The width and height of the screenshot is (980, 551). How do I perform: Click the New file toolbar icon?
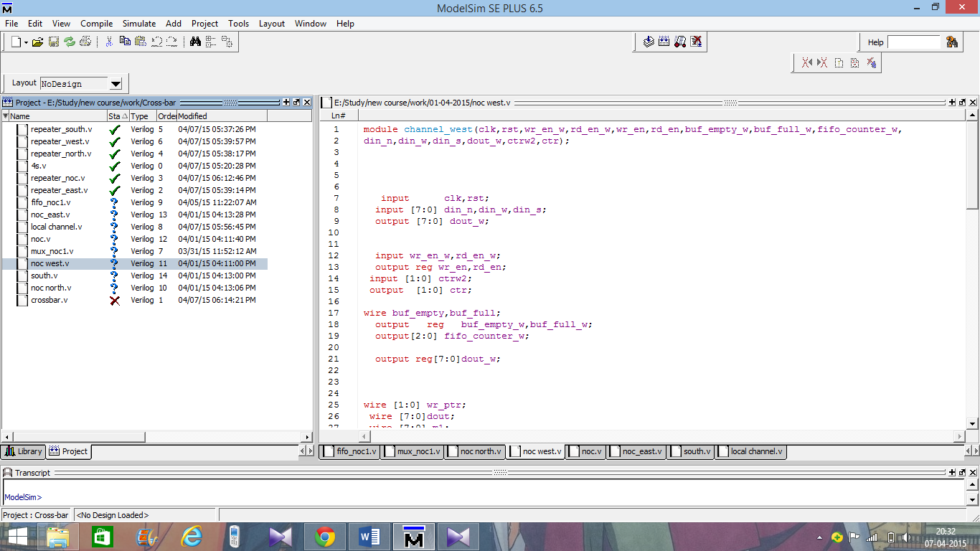tap(16, 42)
